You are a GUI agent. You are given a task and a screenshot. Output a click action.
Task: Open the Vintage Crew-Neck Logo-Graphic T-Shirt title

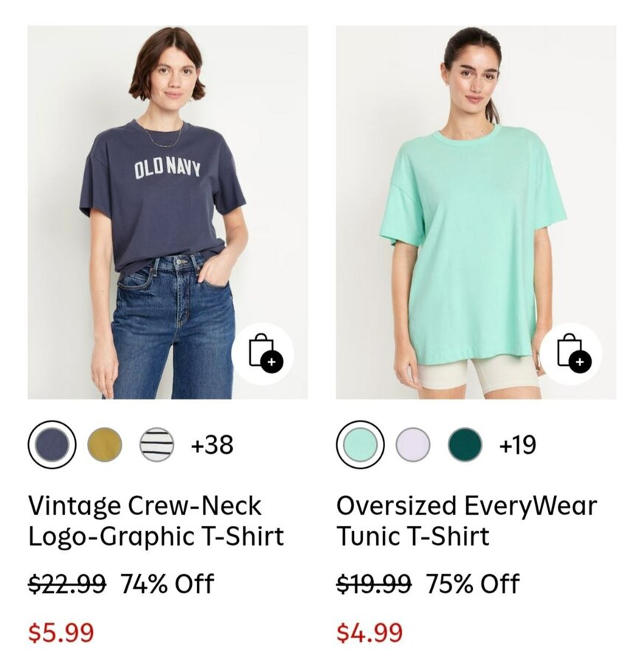click(x=156, y=521)
